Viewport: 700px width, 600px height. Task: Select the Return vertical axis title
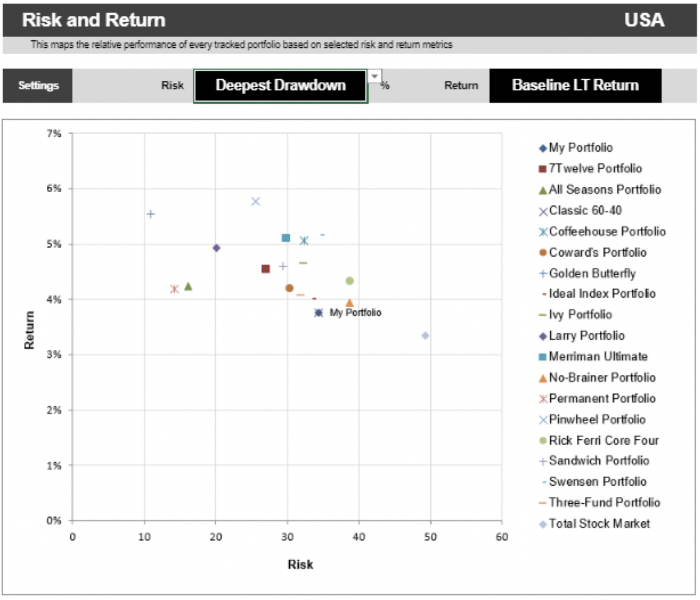coord(29,330)
